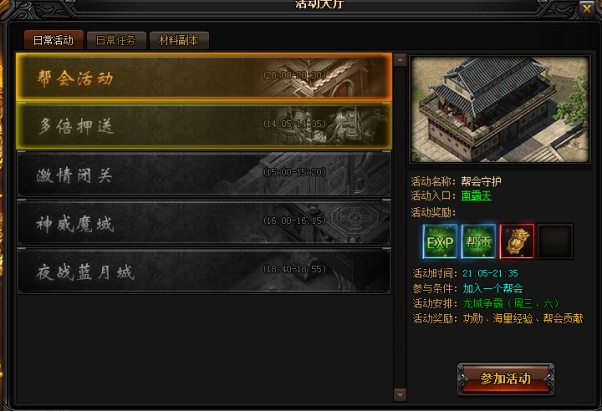Click the 帮贡 reward icon
Screen dimensions: 602x412
(478, 242)
